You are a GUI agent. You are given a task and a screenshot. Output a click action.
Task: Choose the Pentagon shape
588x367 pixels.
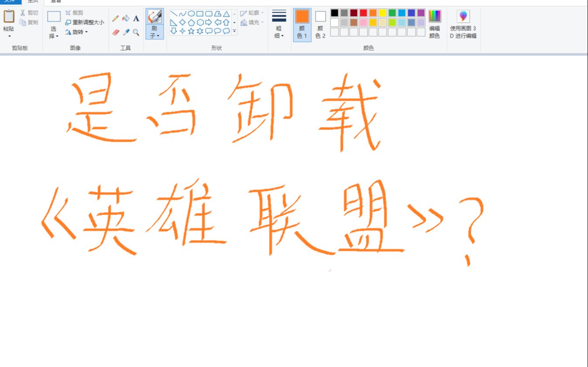click(191, 22)
